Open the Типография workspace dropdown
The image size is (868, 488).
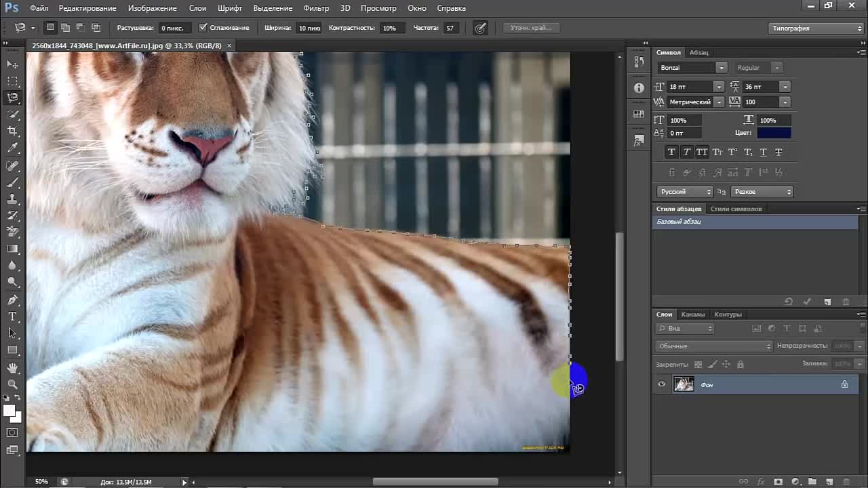816,28
